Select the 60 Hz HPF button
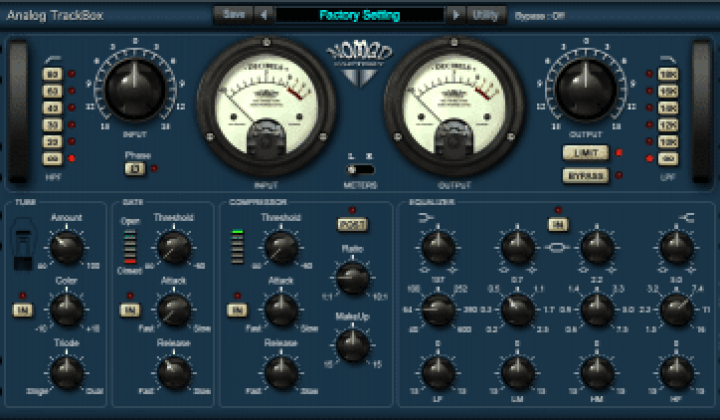Viewport: 720px width, 420px height. coord(52,91)
